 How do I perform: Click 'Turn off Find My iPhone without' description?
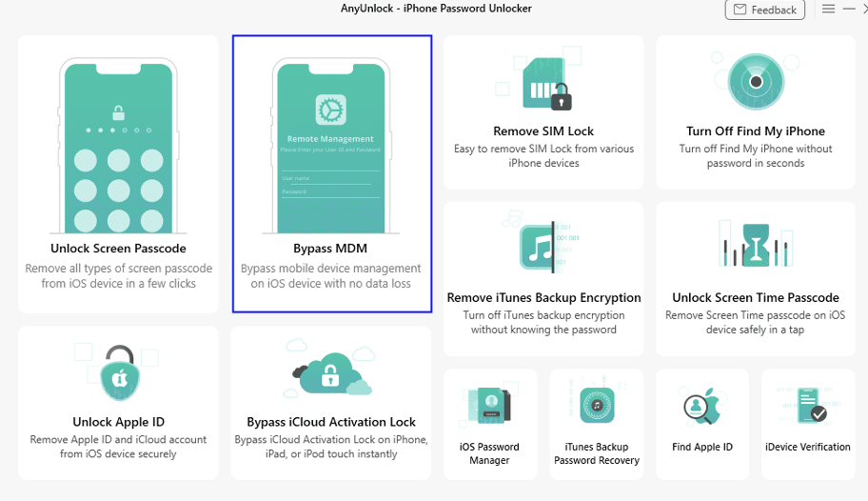point(756,156)
